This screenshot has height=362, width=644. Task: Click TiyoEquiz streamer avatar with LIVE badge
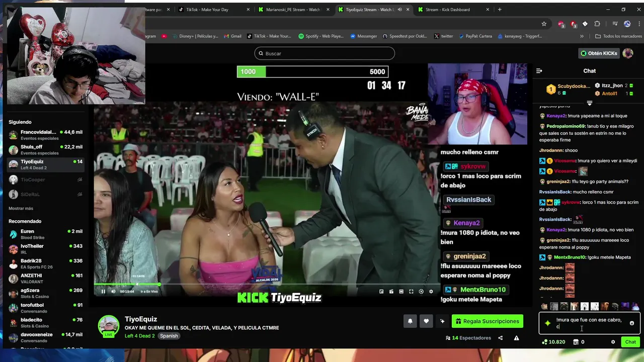point(108,326)
